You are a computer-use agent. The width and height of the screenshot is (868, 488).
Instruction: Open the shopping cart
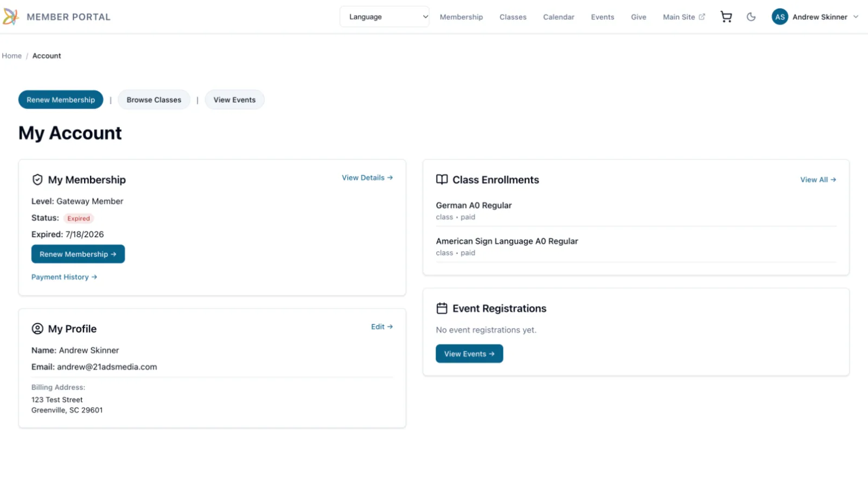click(726, 17)
